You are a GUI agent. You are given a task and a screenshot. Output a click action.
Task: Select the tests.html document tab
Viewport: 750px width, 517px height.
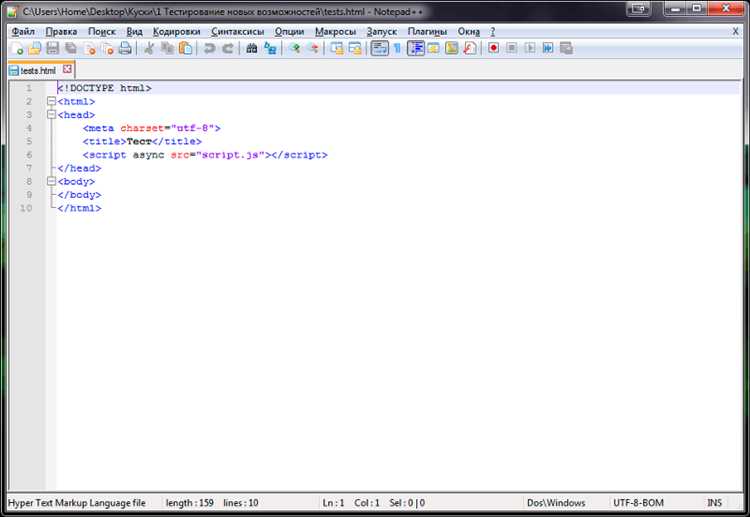[x=38, y=70]
